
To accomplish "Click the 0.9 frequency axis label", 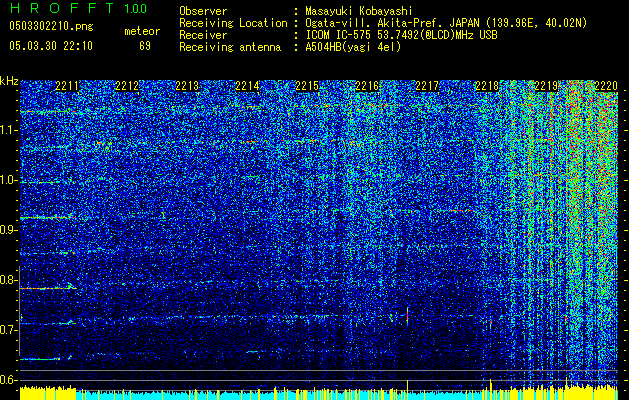I will [9, 230].
